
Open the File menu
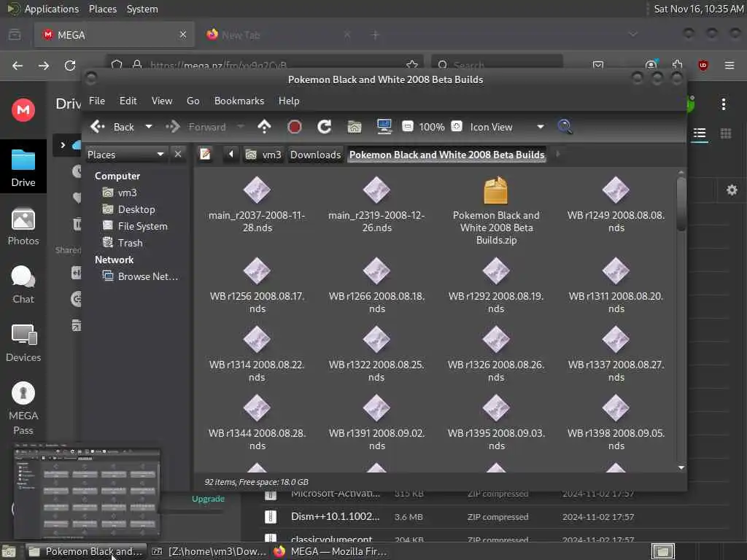[x=97, y=101]
